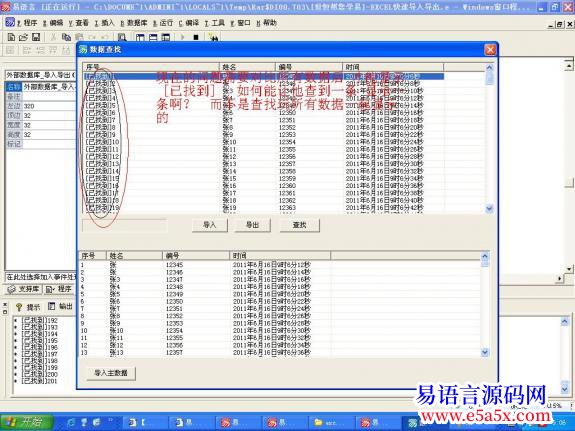The image size is (575, 431).
Task: Open the 外部数据库_导入导出 component dropdown
Action: (41, 75)
